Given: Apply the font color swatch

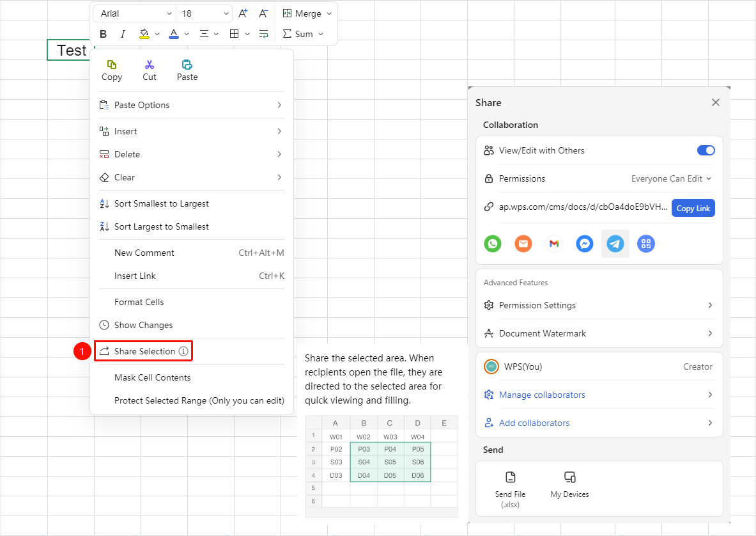Looking at the screenshot, I should 174,34.
